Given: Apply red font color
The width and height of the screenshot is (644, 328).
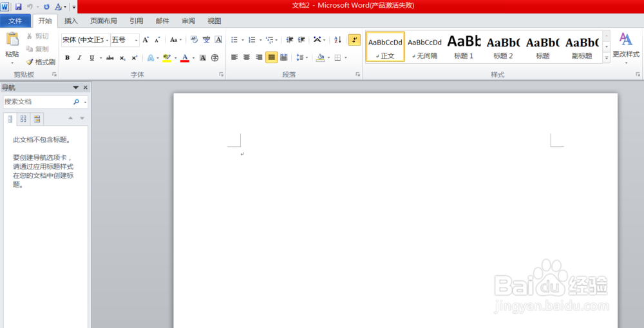Looking at the screenshot, I should tap(185, 58).
